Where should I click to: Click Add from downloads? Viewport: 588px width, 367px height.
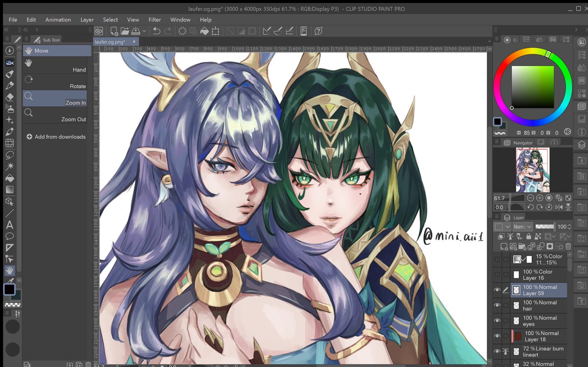coord(56,137)
